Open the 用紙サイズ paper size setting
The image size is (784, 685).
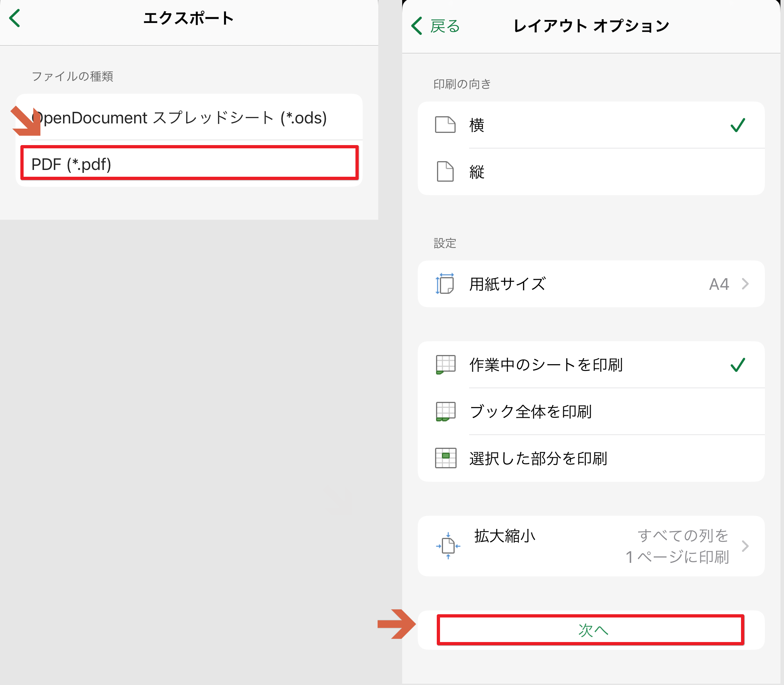click(x=591, y=284)
